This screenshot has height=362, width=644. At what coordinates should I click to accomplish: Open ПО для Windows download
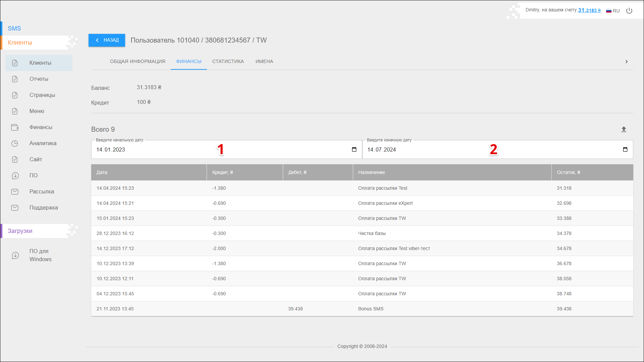(x=40, y=255)
